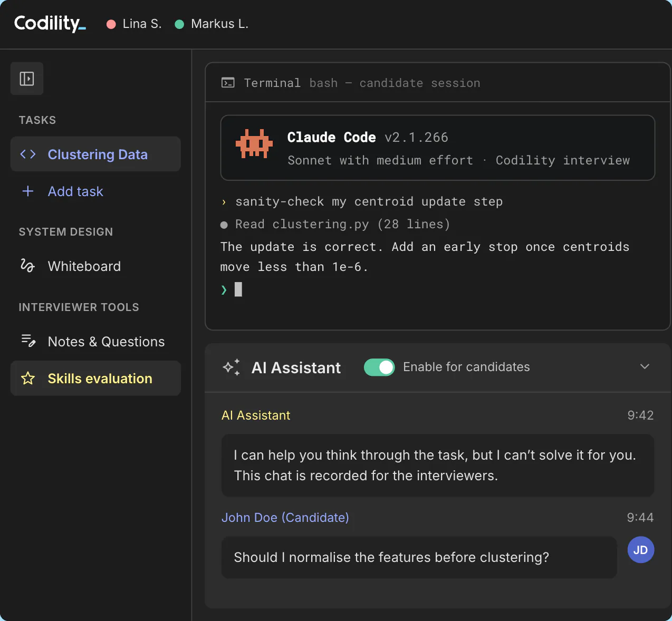Click John Doe (Candidate) sender name
Screen dimensions: 672x621
285,518
